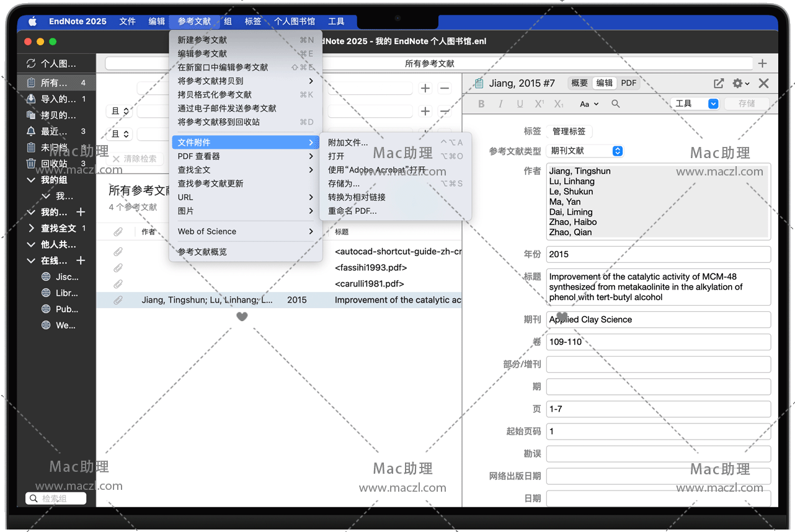Click the 年份 field containing 2015
This screenshot has width=795, height=532.
pyautogui.click(x=658, y=254)
